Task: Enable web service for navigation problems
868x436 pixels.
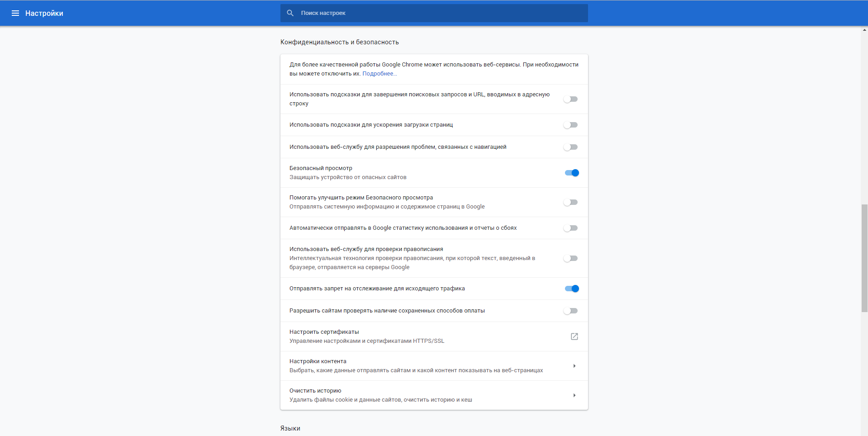Action: click(x=571, y=147)
